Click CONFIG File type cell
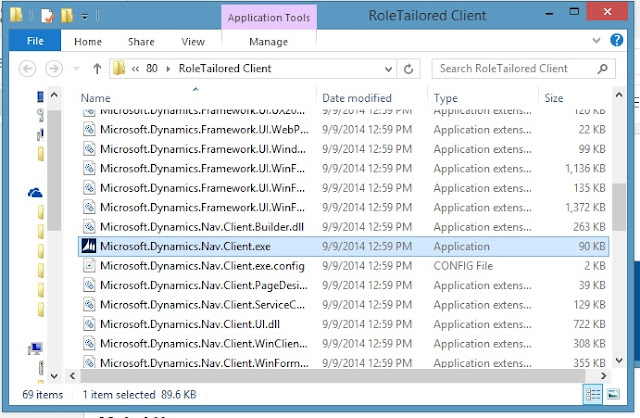The image size is (640, 418). 463,266
